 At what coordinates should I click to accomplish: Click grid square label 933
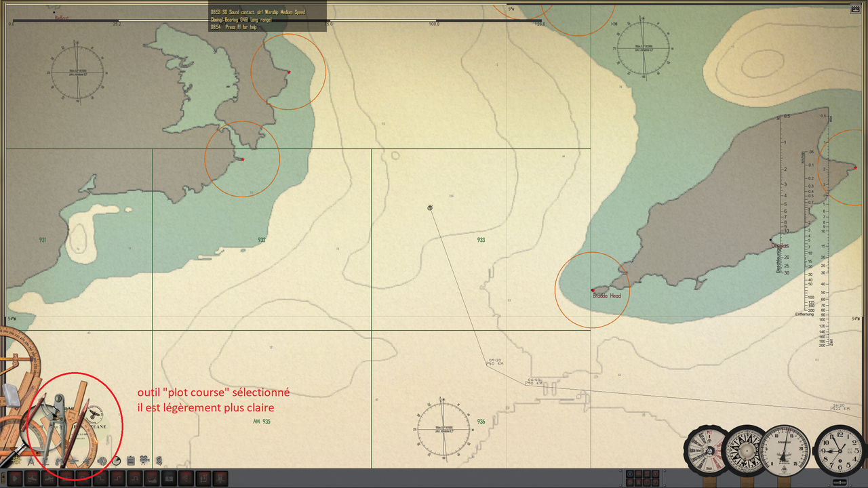(481, 240)
